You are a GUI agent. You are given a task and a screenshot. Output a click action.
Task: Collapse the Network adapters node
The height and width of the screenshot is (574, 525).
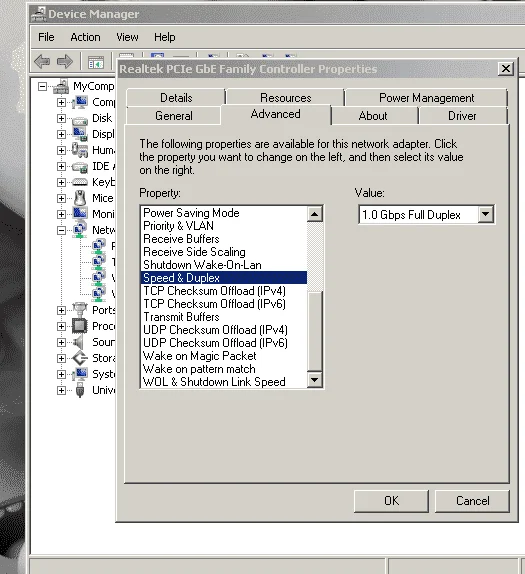[x=62, y=230]
